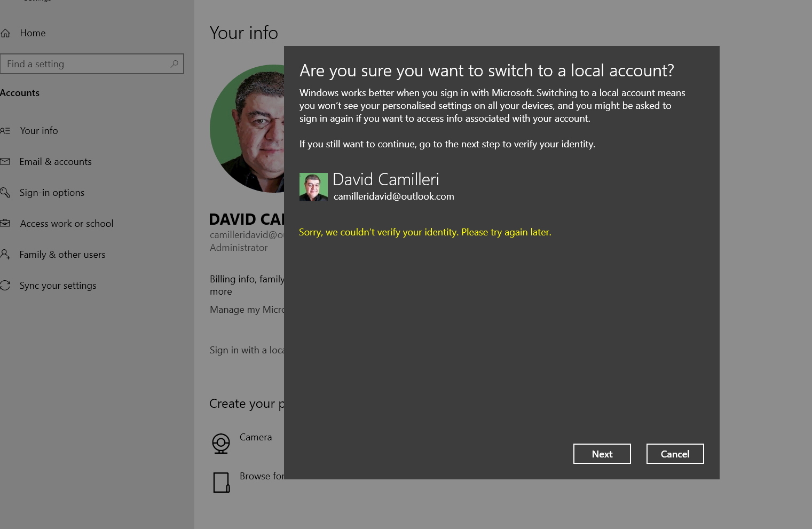This screenshot has height=529, width=812.
Task: Click the dialog title about local account
Action: click(487, 70)
